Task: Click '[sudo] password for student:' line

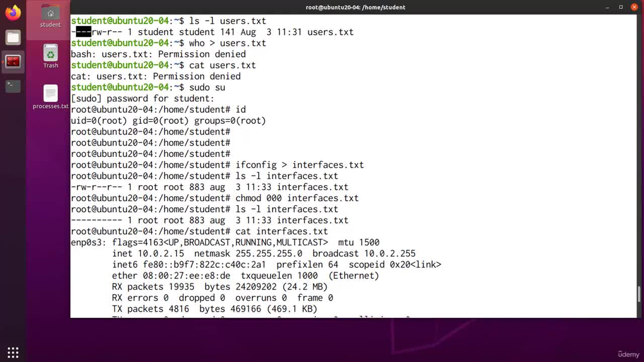Action: coord(143,98)
